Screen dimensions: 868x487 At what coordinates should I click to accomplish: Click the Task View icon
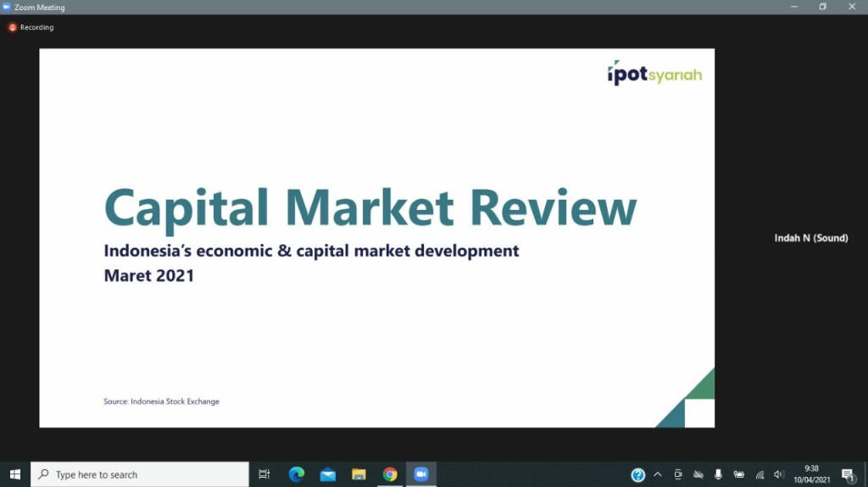tap(264, 474)
